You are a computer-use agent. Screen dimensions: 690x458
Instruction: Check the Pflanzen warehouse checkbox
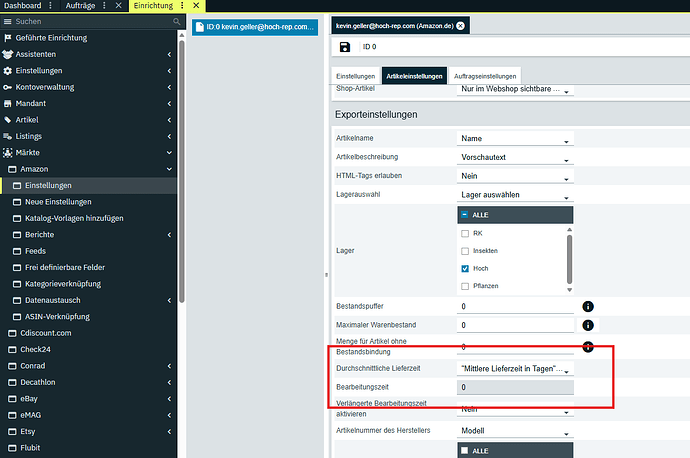click(465, 286)
